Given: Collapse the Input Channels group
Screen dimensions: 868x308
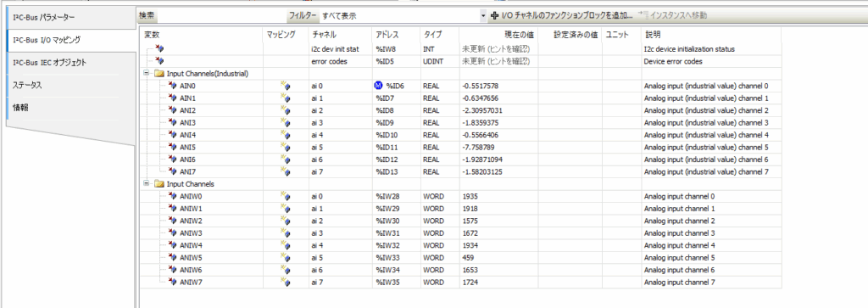Looking at the screenshot, I should (x=147, y=184).
